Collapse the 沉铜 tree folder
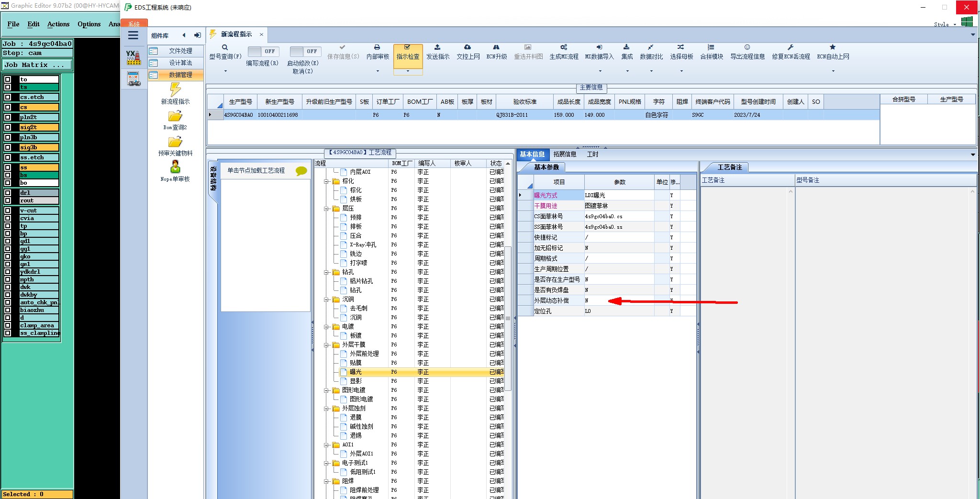Image resolution: width=980 pixels, height=499 pixels. tap(327, 299)
